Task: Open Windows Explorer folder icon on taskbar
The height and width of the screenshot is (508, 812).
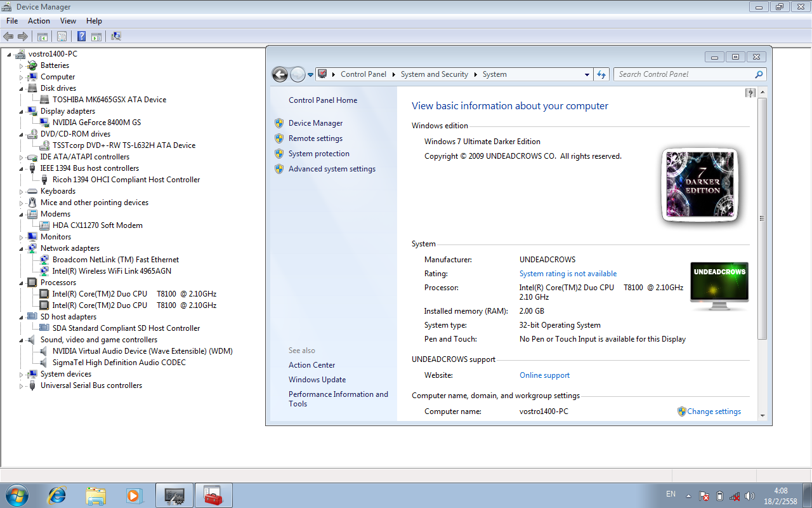Action: [x=96, y=495]
